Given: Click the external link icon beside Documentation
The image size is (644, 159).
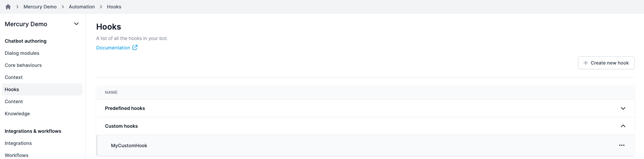Looking at the screenshot, I should point(135,47).
